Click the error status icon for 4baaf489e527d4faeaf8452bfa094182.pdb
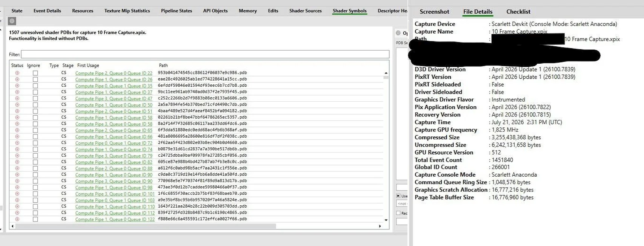 pyautogui.click(x=17, y=111)
